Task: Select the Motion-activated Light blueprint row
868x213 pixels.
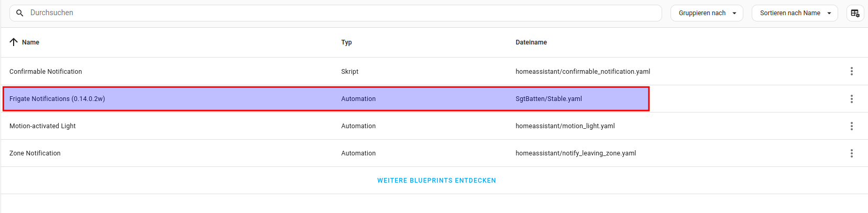Action: pos(42,126)
